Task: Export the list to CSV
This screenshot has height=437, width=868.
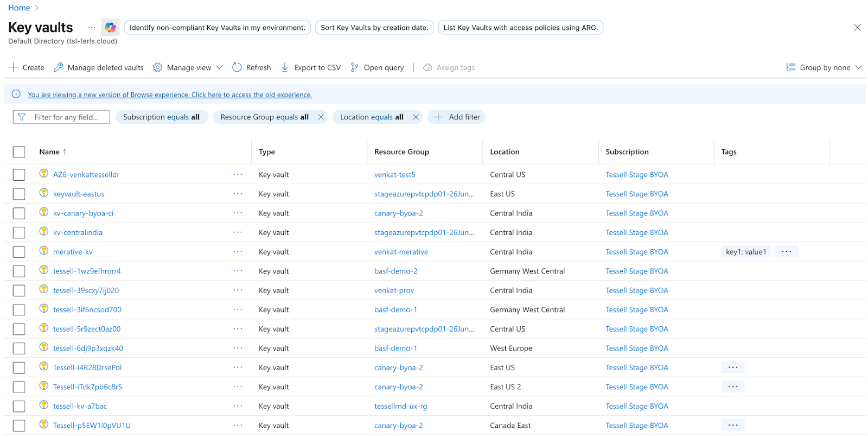Action: (311, 67)
